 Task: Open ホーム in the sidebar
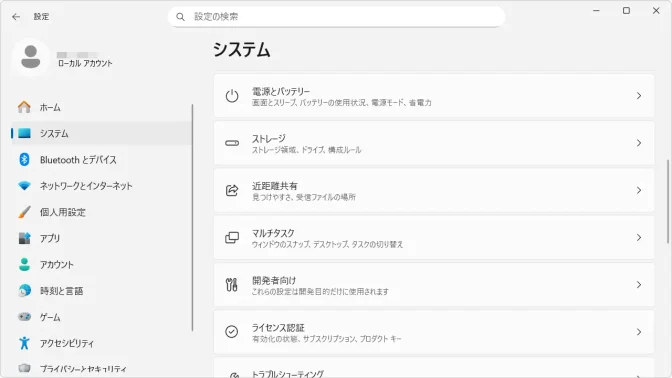pyautogui.click(x=50, y=108)
